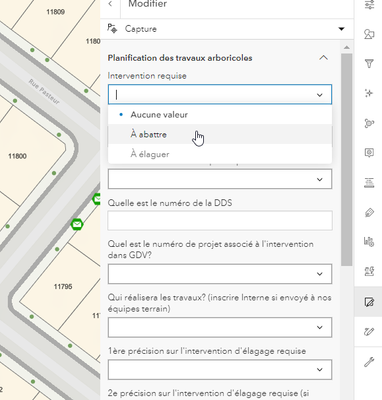Click lot number 11809 on the map
Image resolution: width=382 pixels, height=400 pixels.
pos(56,12)
